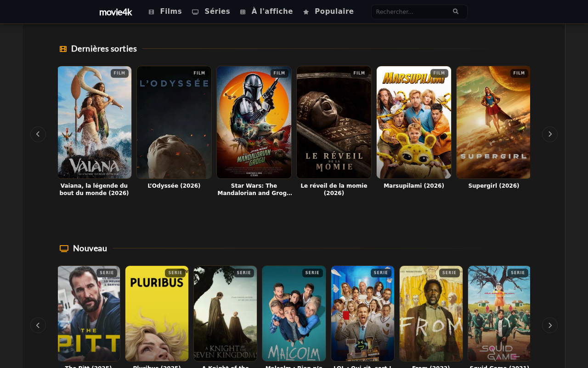Open the Marsupilami movie poster
This screenshot has width=588, height=368.
[x=414, y=122]
